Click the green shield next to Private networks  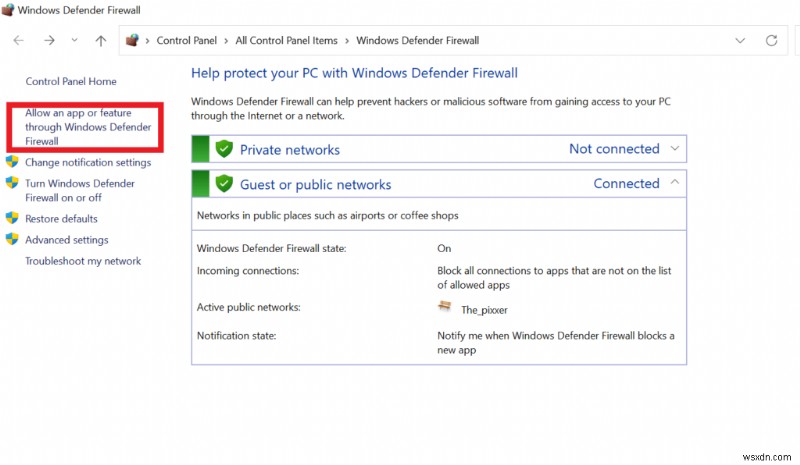tap(224, 150)
